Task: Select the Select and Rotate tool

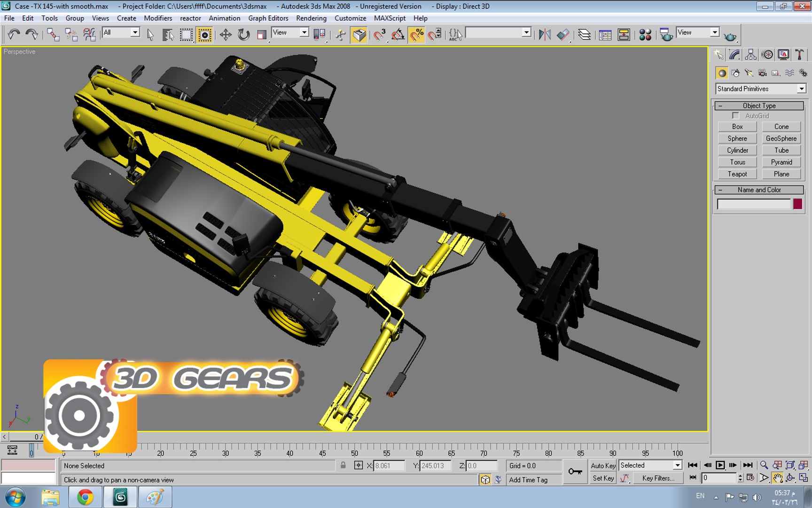Action: 243,35
